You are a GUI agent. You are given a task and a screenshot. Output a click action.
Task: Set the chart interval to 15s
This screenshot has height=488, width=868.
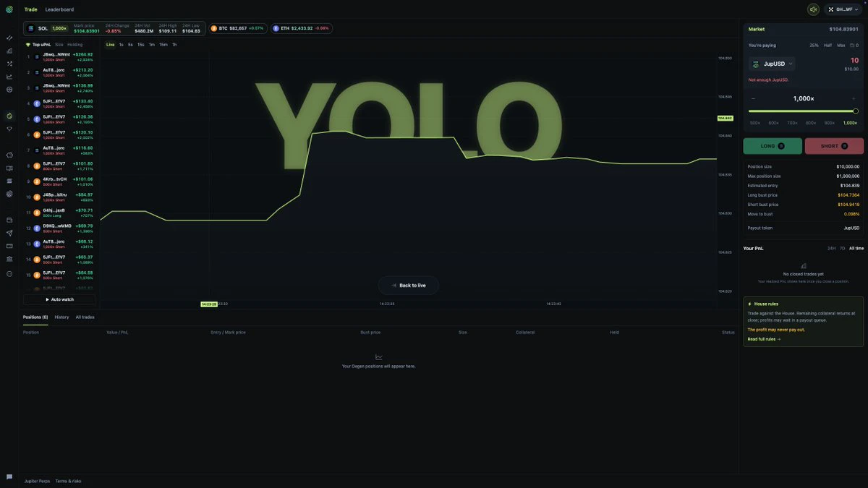(x=141, y=45)
